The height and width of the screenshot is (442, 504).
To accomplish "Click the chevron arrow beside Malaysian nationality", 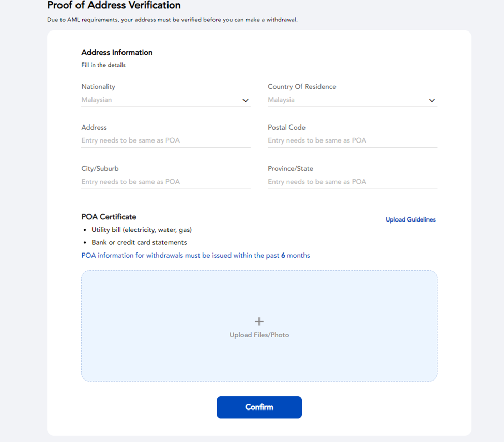I will pos(245,100).
